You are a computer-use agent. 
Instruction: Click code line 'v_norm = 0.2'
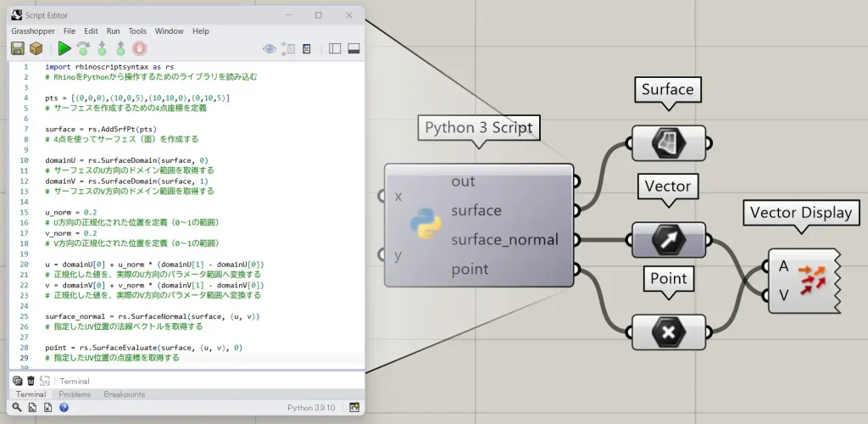[71, 233]
